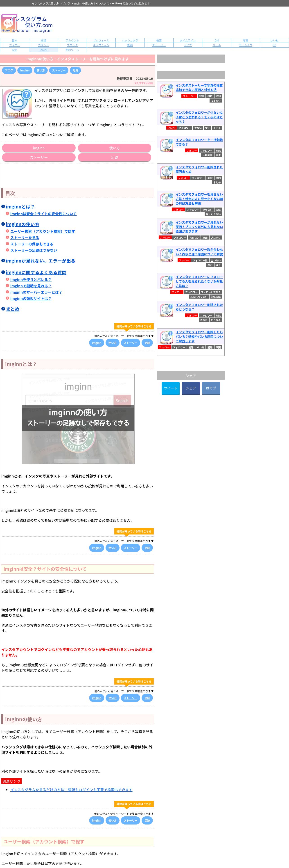
Task: Click the まとめ tag in sidebar
Action: [x=217, y=183]
